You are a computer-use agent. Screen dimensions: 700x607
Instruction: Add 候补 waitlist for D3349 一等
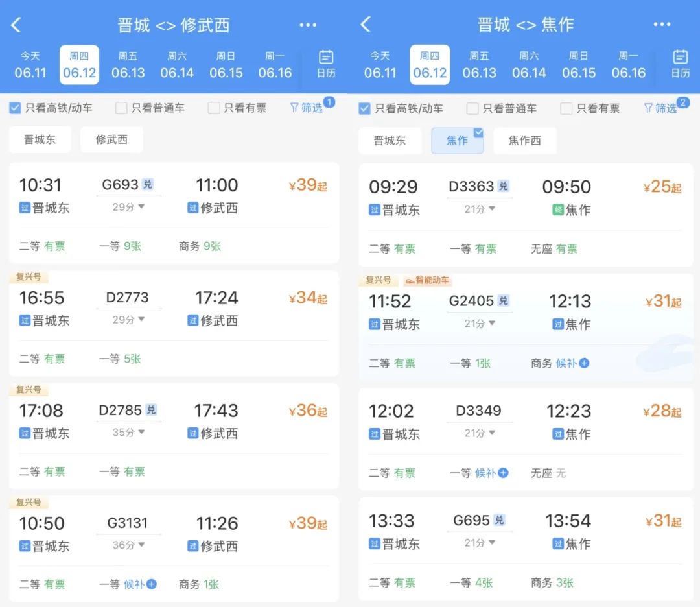click(x=491, y=473)
